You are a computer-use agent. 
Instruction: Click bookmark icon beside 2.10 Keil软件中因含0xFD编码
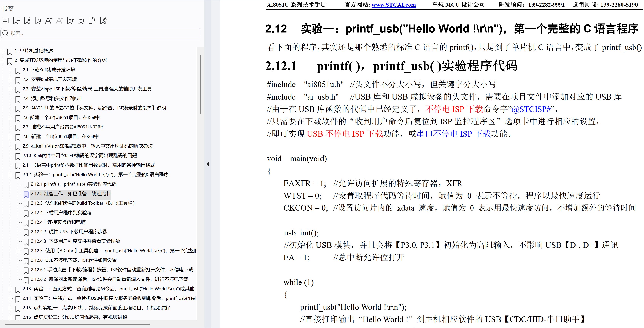[x=18, y=156]
